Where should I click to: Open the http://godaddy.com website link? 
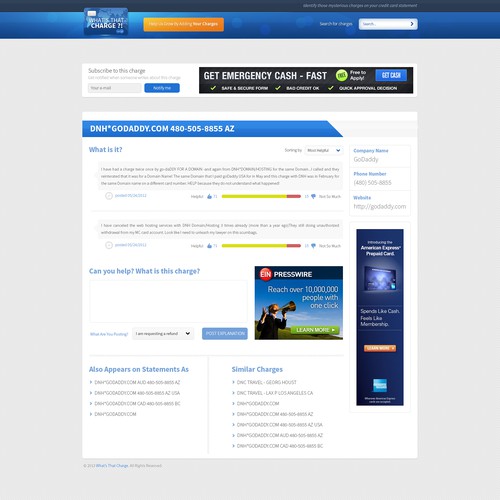click(x=380, y=207)
